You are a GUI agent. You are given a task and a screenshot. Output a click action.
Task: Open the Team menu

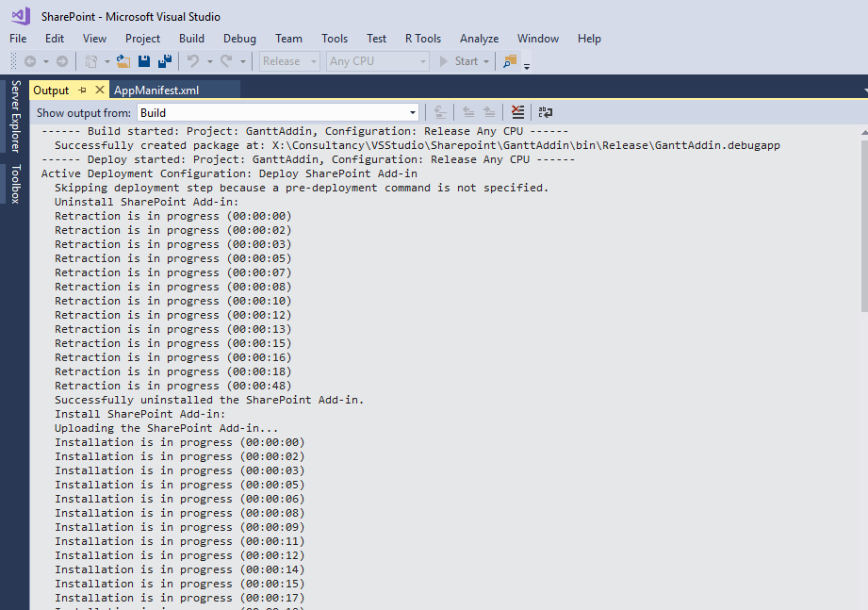point(288,39)
